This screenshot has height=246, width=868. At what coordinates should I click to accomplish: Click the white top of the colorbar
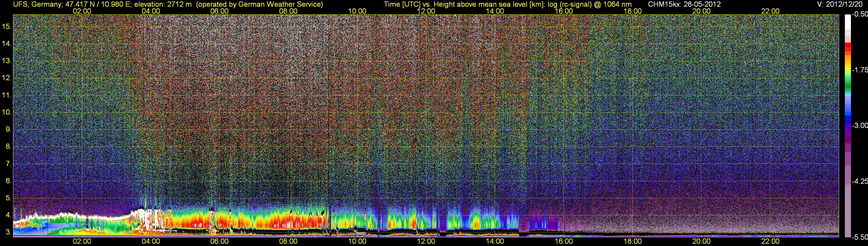tap(848, 20)
